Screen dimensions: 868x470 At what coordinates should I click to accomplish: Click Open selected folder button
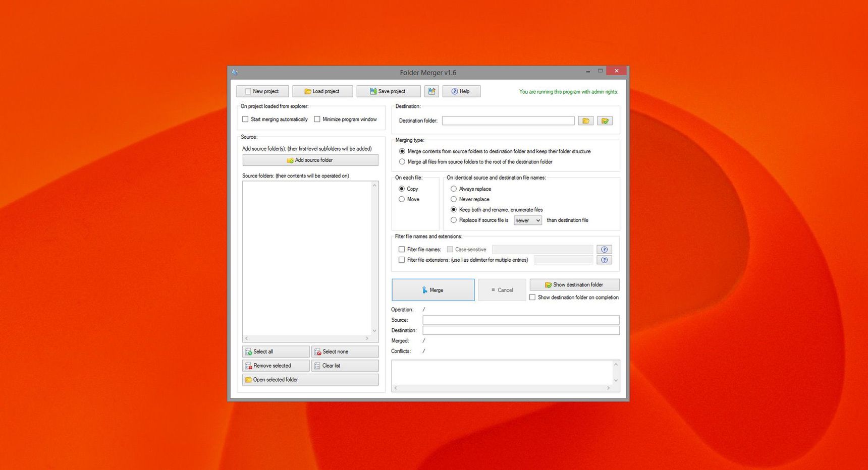pyautogui.click(x=310, y=380)
